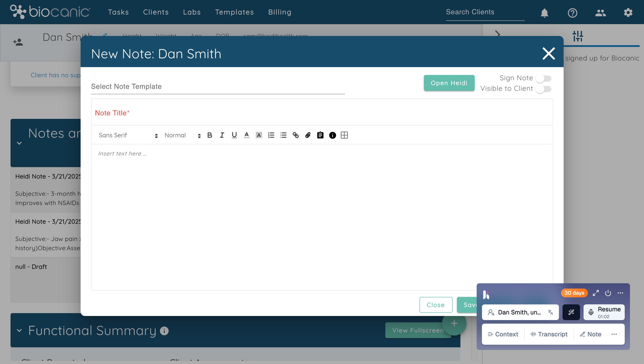Open the users people icon in header
The image size is (644, 364).
click(x=600, y=12)
